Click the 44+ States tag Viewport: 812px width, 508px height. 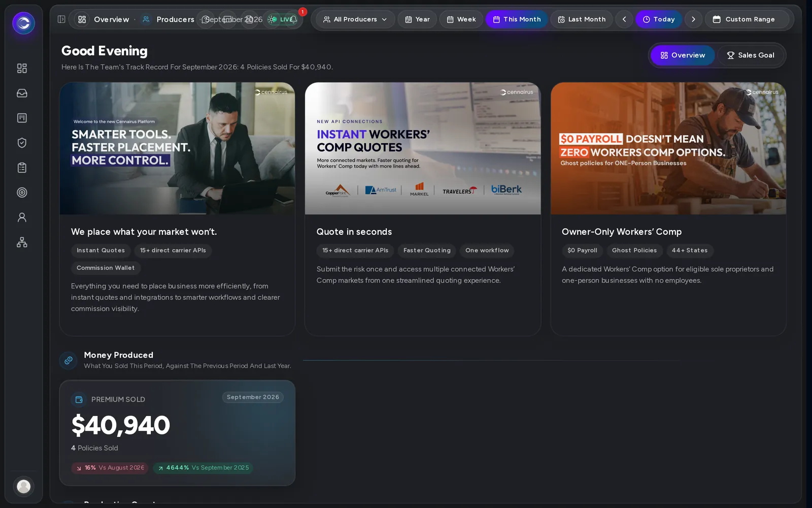[690, 250]
